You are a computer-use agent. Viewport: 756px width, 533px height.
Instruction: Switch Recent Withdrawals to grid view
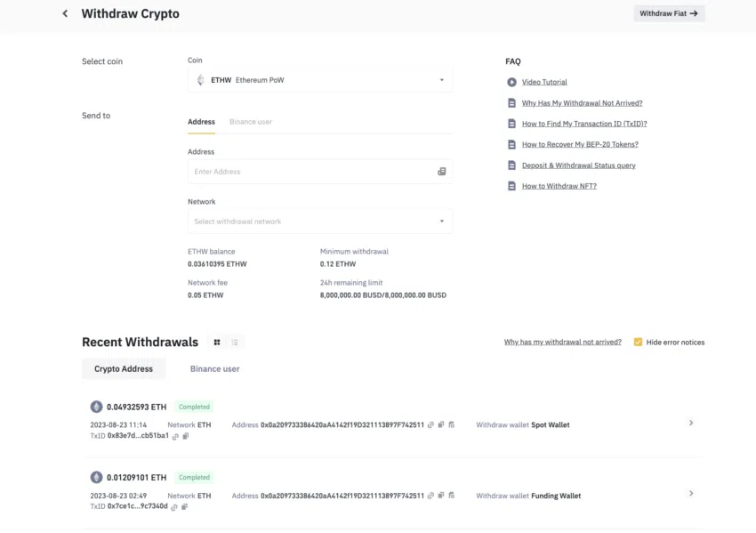217,342
